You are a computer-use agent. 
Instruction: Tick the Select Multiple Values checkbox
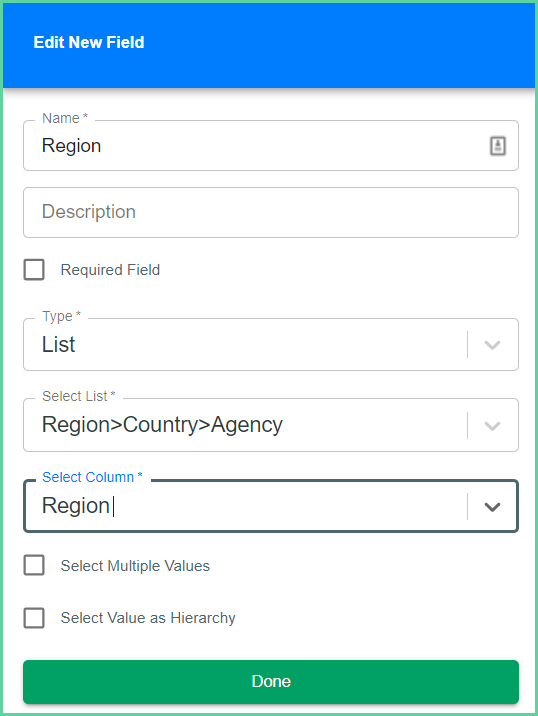tap(34, 565)
